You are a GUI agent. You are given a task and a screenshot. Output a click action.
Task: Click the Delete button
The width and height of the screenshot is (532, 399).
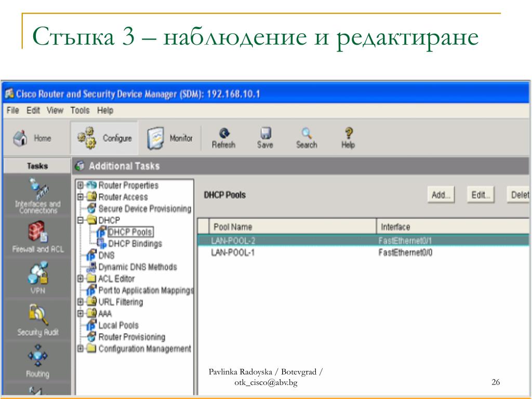pos(519,195)
